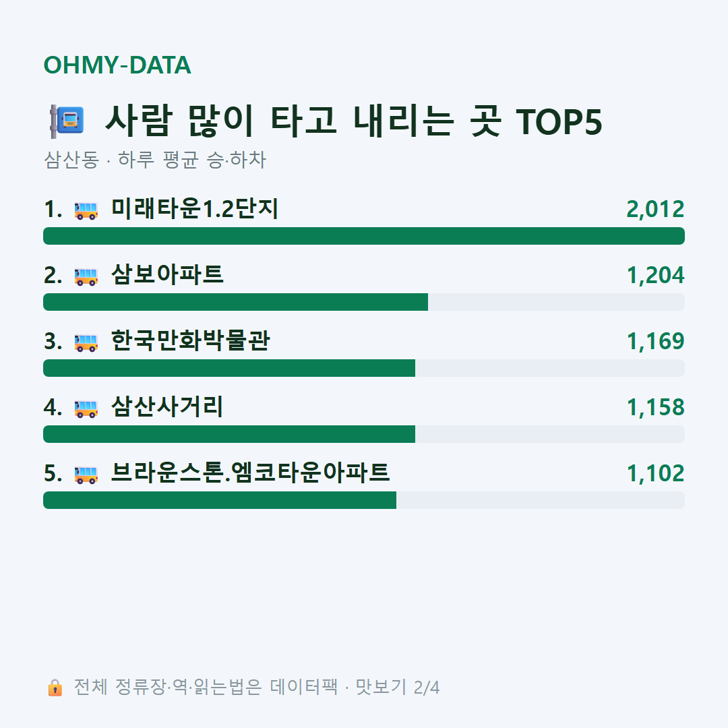This screenshot has height=728, width=728.
Task: Click bus icon next to 브라운스톤.엠코타운아파트
Action: click(x=86, y=475)
